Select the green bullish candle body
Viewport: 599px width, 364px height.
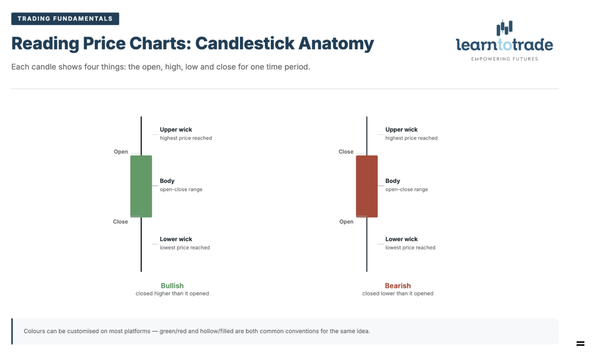click(x=141, y=186)
